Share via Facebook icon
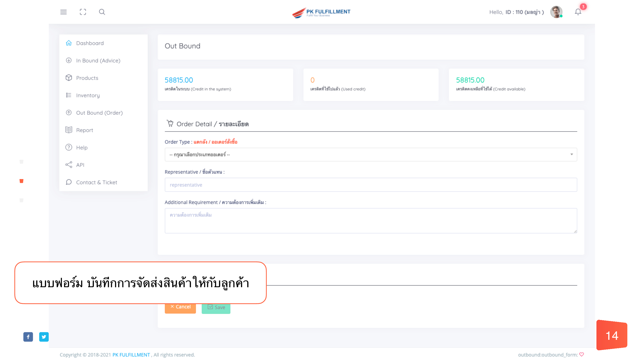Screen dimensions: 644x362 pyautogui.click(x=28, y=337)
